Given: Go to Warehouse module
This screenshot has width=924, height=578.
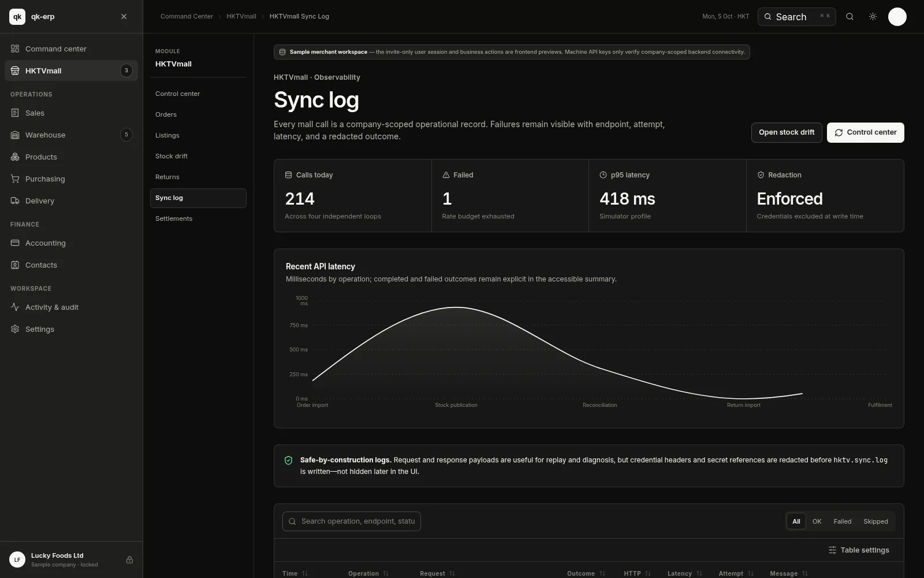Looking at the screenshot, I should [72, 135].
